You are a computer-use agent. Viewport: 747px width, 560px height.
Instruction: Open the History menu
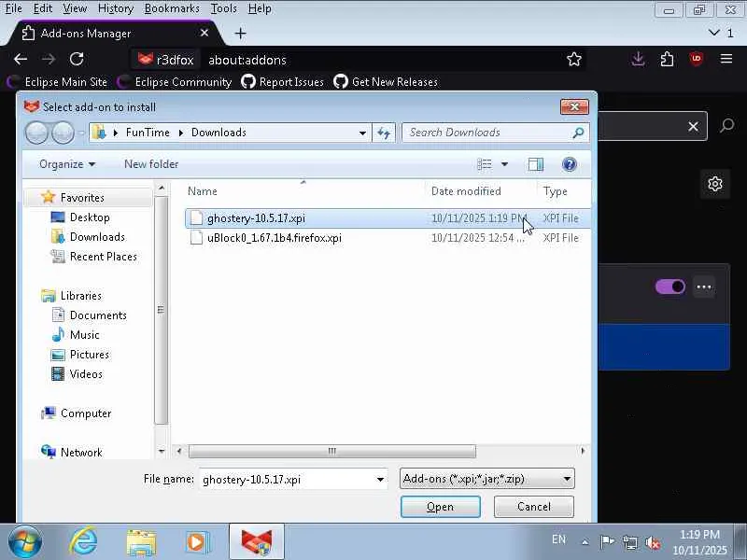(x=115, y=8)
